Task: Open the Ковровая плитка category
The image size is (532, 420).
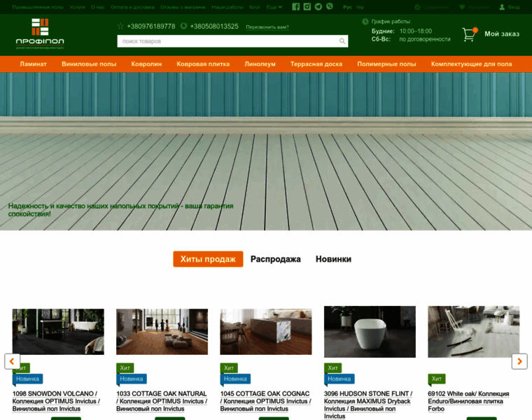Action: click(x=203, y=64)
